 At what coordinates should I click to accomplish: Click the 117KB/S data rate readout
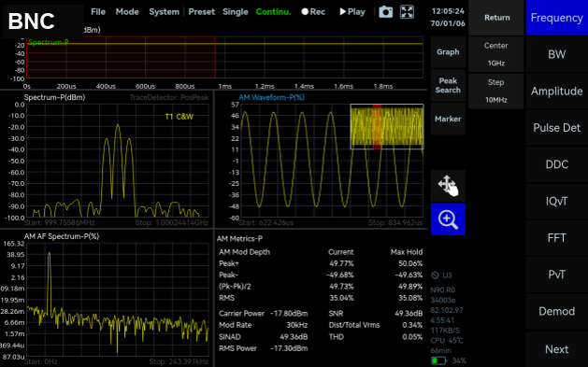445,331
